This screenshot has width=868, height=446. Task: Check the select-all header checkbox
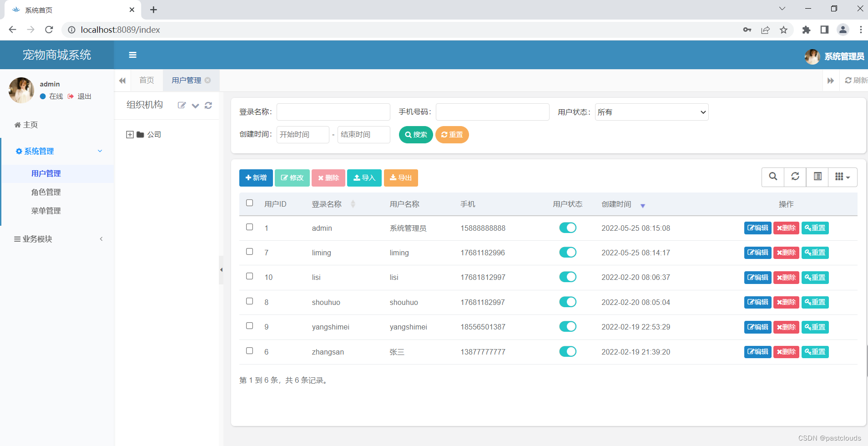(x=249, y=203)
